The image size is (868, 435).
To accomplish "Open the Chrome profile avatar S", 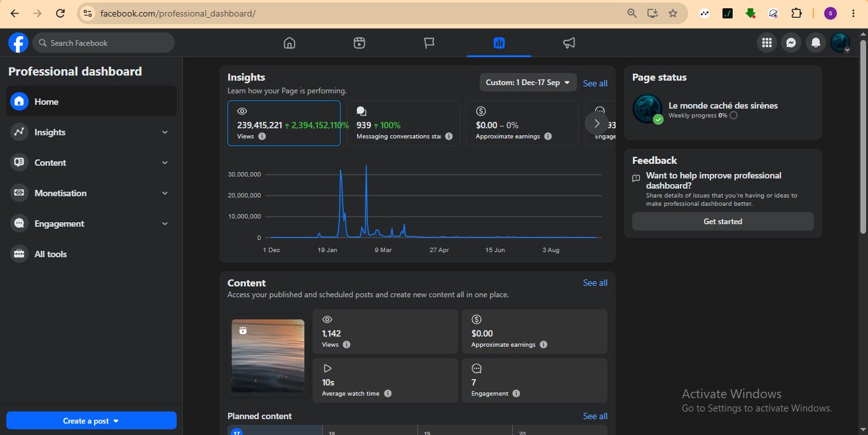I will coord(830,13).
